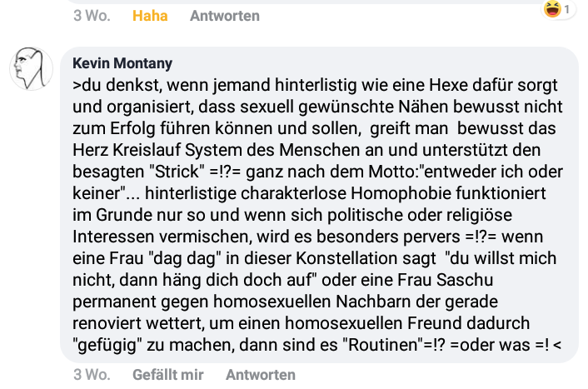The height and width of the screenshot is (389, 588).
Task: Show who reacted via the count 1
Action: 567,9
